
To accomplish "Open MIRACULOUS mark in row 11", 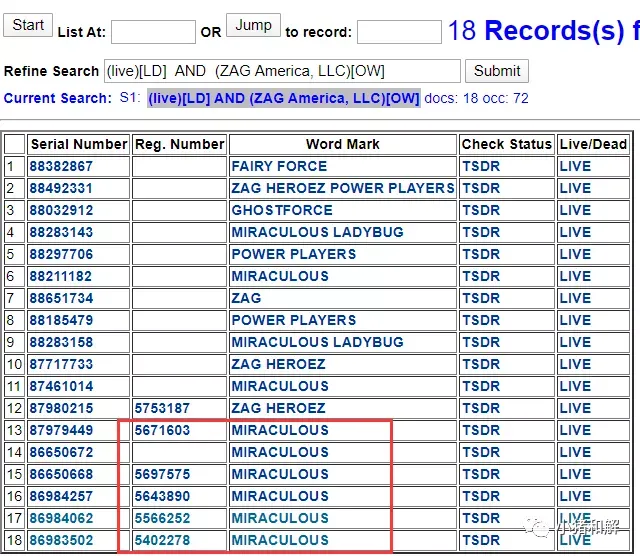I will coord(280,387).
